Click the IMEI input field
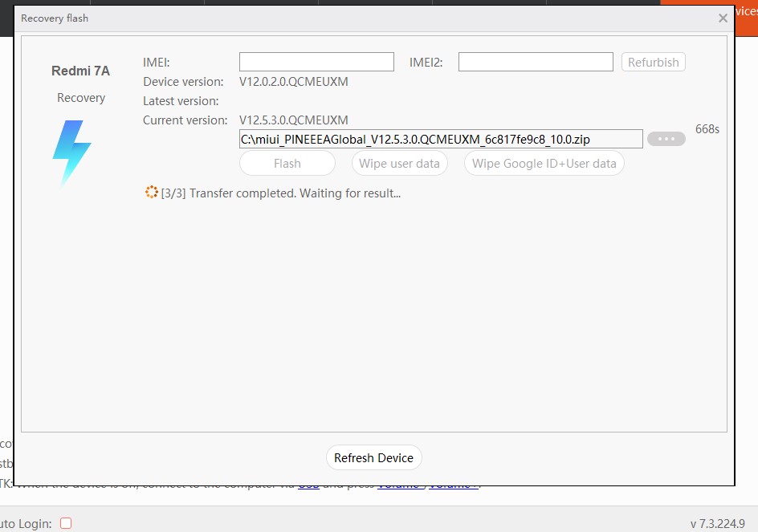This screenshot has width=758, height=532. pos(316,62)
